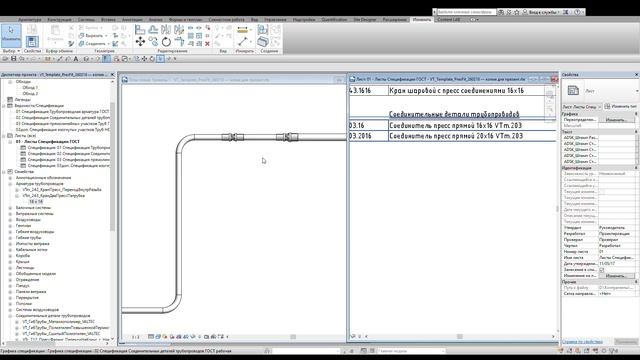
Task: Click the sheet type thumbnail in Properties panel
Action: point(573,91)
